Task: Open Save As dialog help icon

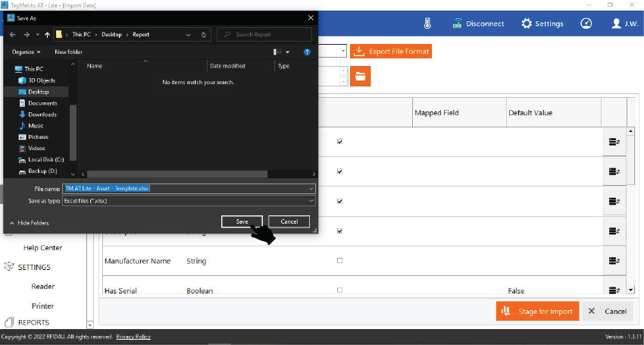Action: click(x=307, y=52)
